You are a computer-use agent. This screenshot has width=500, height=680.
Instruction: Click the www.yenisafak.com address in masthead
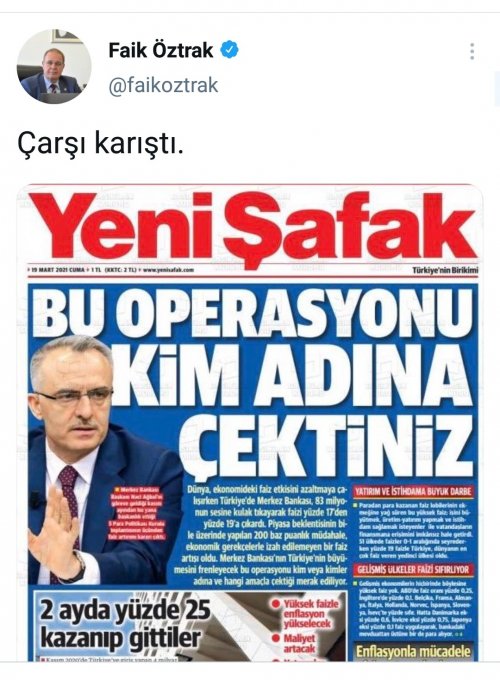pyautogui.click(x=168, y=270)
